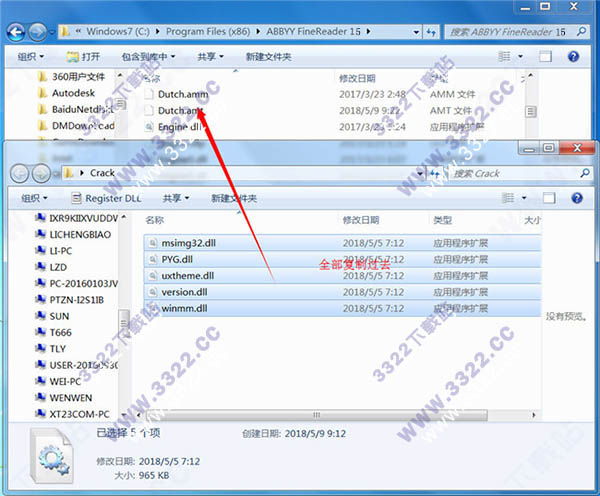The height and width of the screenshot is (496, 600).
Task: Select the version.dll file
Action: click(183, 292)
